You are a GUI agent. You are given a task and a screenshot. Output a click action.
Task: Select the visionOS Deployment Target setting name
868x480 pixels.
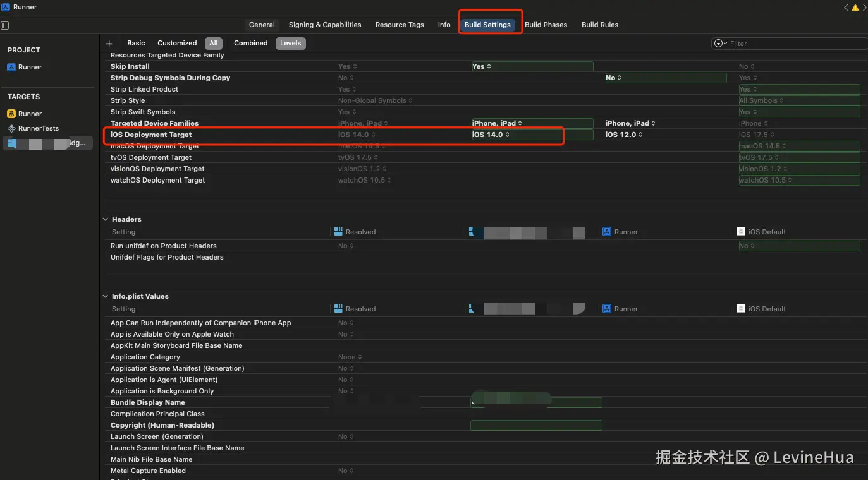click(x=157, y=169)
